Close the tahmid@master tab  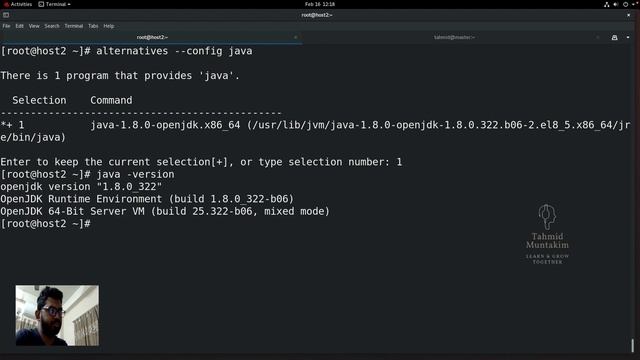(x=598, y=37)
